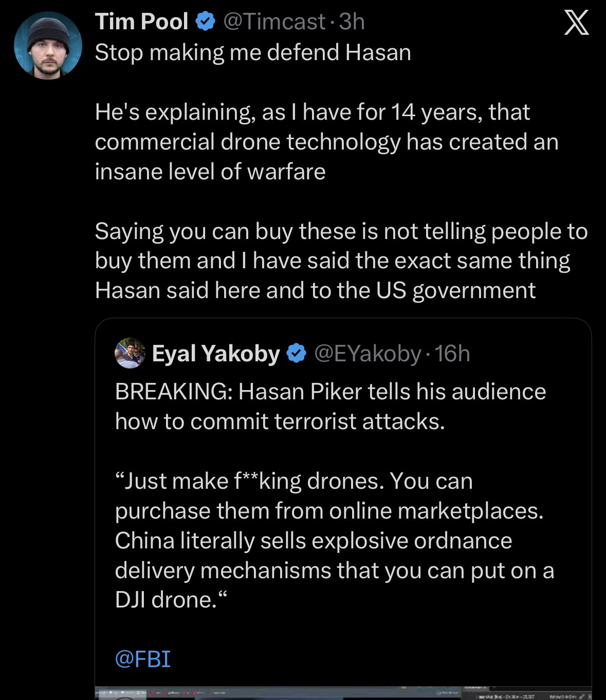The image size is (606, 700).
Task: Click Tim Pool's blue verified badge
Action: [205, 22]
